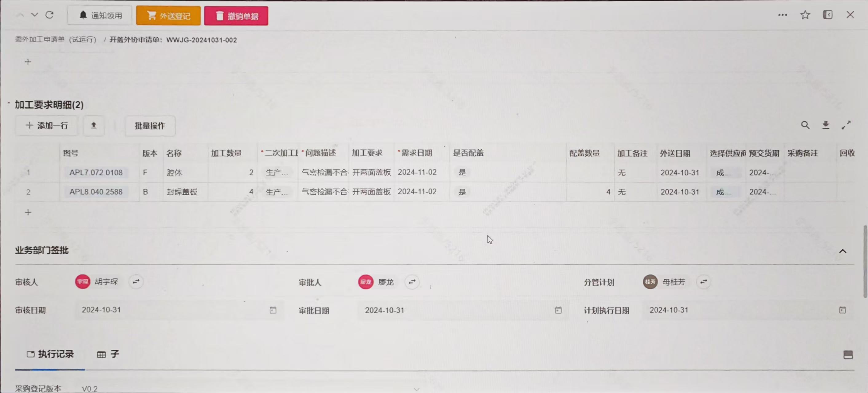The image size is (868, 393).
Task: Switch the approver 廖龙 using the swap icon
Action: 412,282
